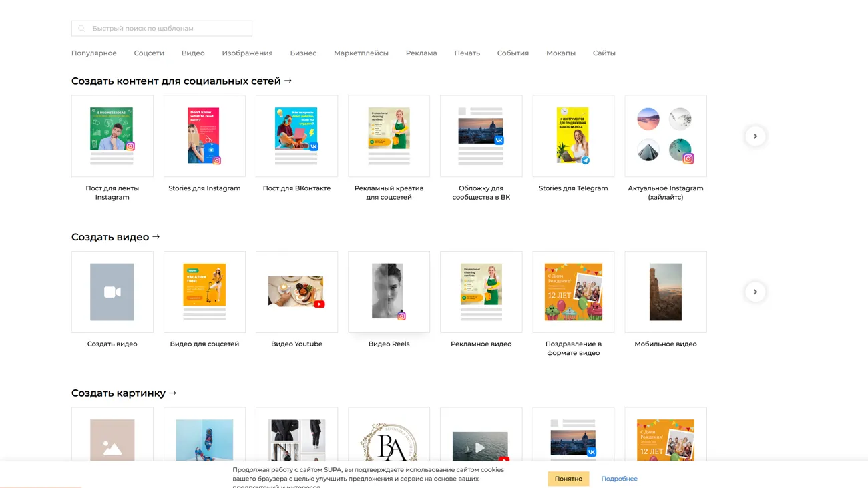Click the search magnifier icon
The height and width of the screenshot is (488, 868).
click(x=81, y=29)
